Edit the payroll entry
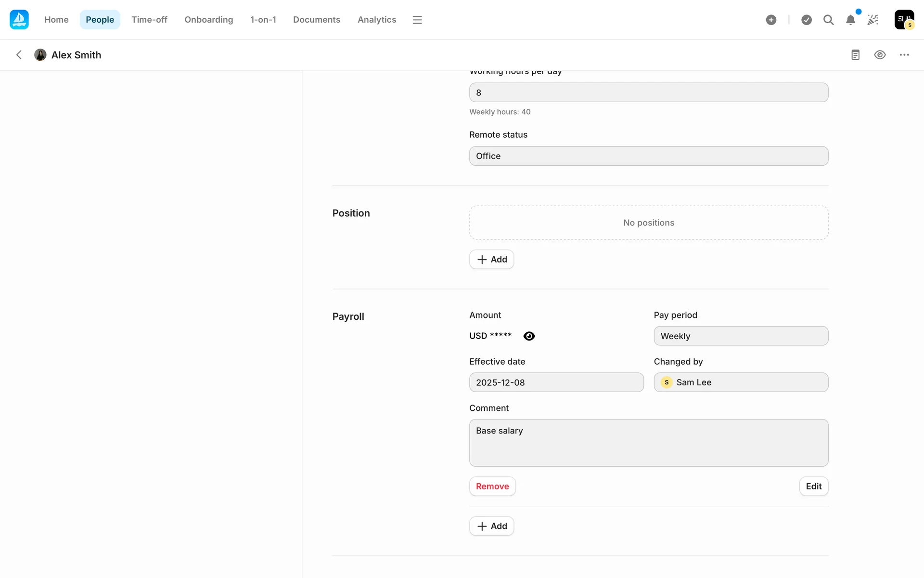 click(813, 486)
